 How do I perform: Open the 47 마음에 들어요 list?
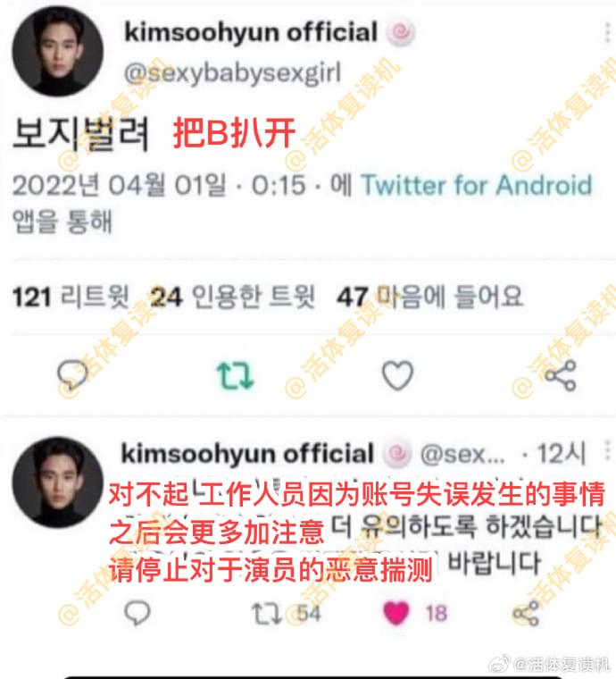[430, 297]
